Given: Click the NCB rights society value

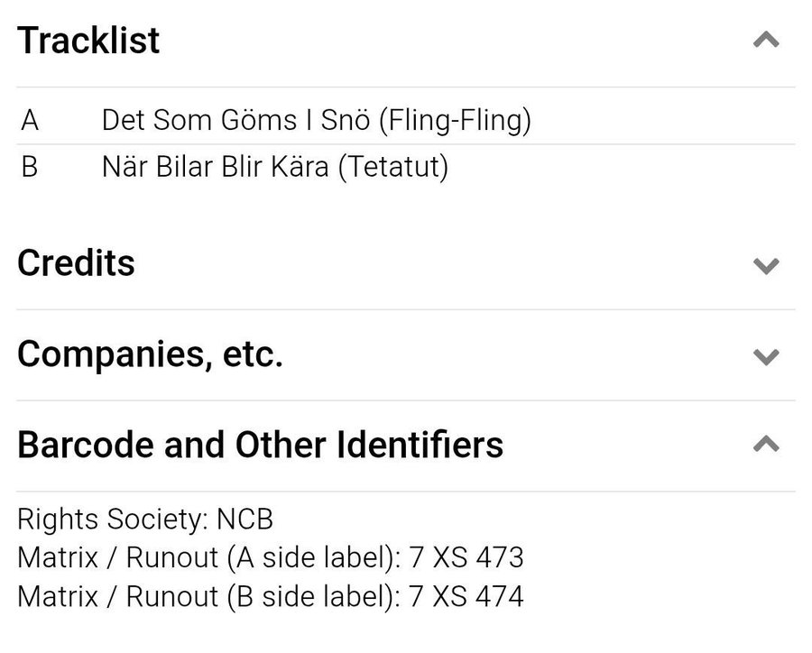Looking at the screenshot, I should click(244, 520).
